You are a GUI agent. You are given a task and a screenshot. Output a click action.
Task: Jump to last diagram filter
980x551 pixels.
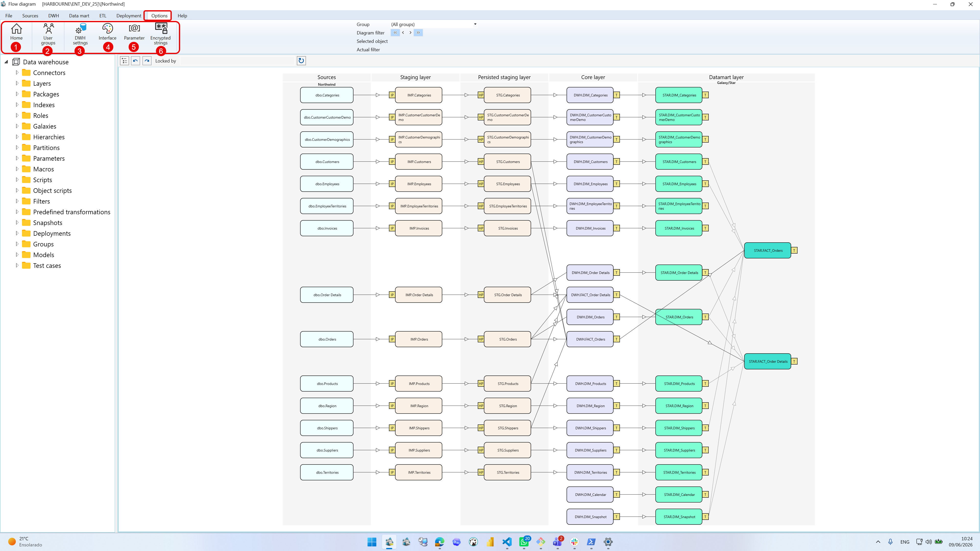(x=418, y=33)
